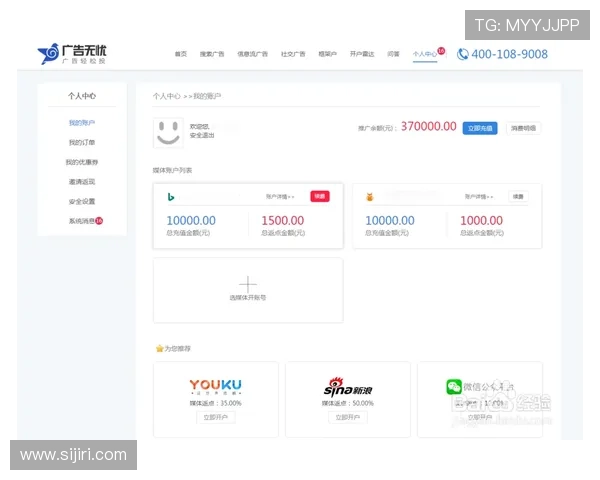This screenshot has width=600, height=480.
Task: Click 安全退出 to log out
Action: click(x=202, y=136)
